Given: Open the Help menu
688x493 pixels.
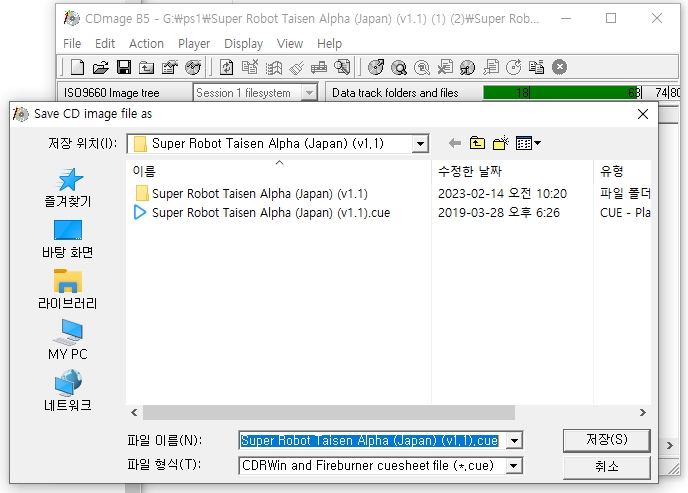Looking at the screenshot, I should pyautogui.click(x=330, y=43).
